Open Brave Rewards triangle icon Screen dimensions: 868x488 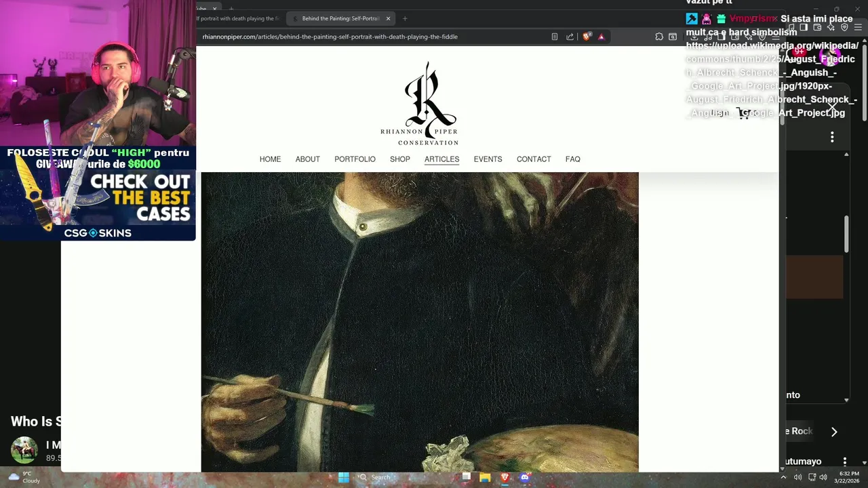pyautogui.click(x=601, y=37)
